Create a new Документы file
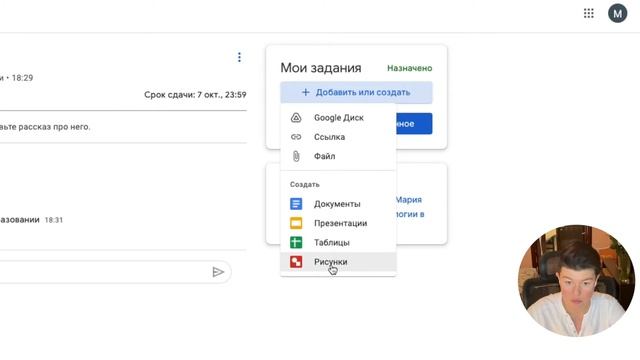Image resolution: width=640 pixels, height=360 pixels. 338,204
